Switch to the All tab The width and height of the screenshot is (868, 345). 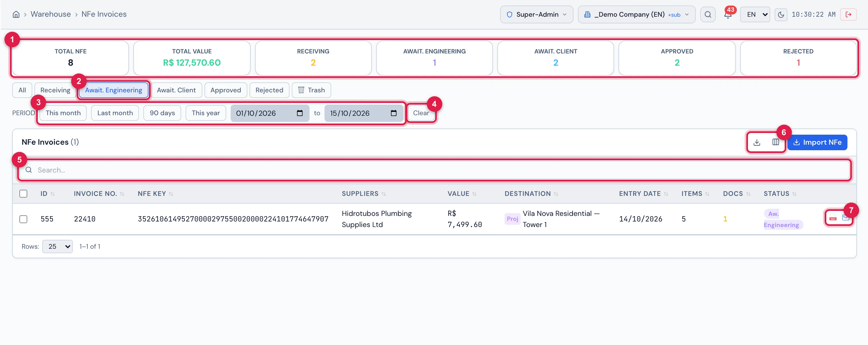point(22,90)
